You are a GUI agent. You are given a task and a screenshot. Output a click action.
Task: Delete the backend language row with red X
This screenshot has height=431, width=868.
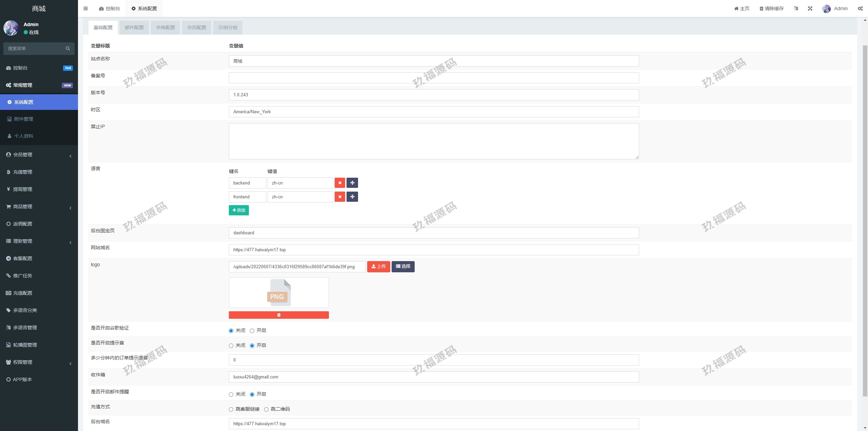(340, 183)
